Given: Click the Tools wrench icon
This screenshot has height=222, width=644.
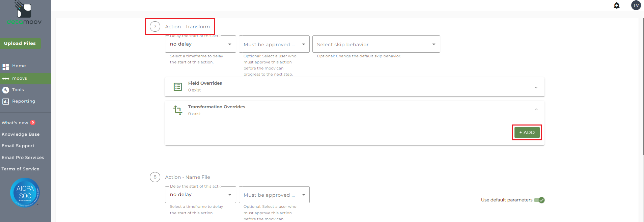Looking at the screenshot, I should pyautogui.click(x=6, y=90).
